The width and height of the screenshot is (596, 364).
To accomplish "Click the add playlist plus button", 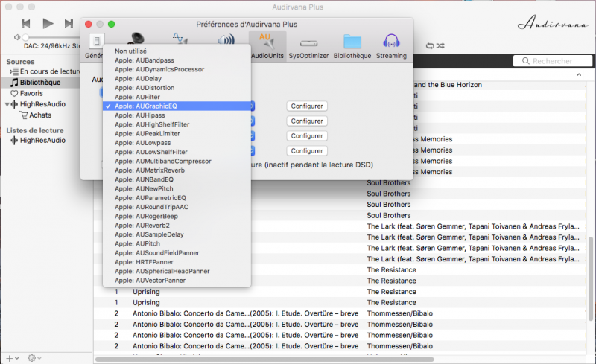I will [9, 358].
